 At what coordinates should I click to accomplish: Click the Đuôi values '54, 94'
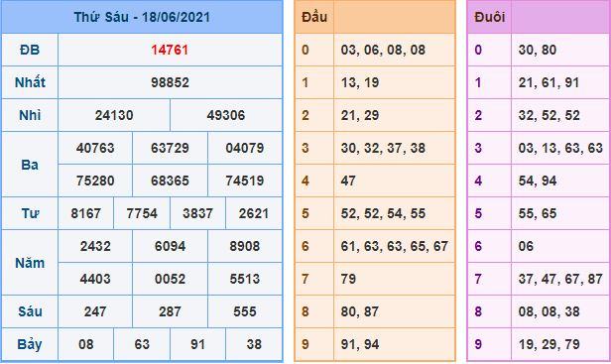[537, 181]
